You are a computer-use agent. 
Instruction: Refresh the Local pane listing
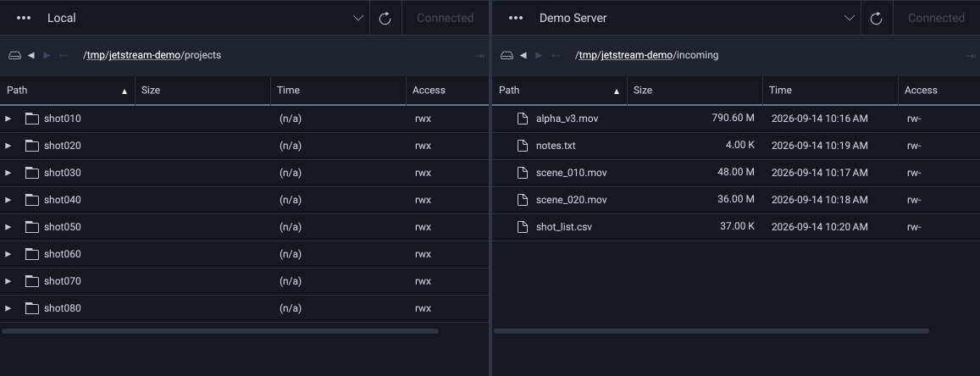(385, 18)
